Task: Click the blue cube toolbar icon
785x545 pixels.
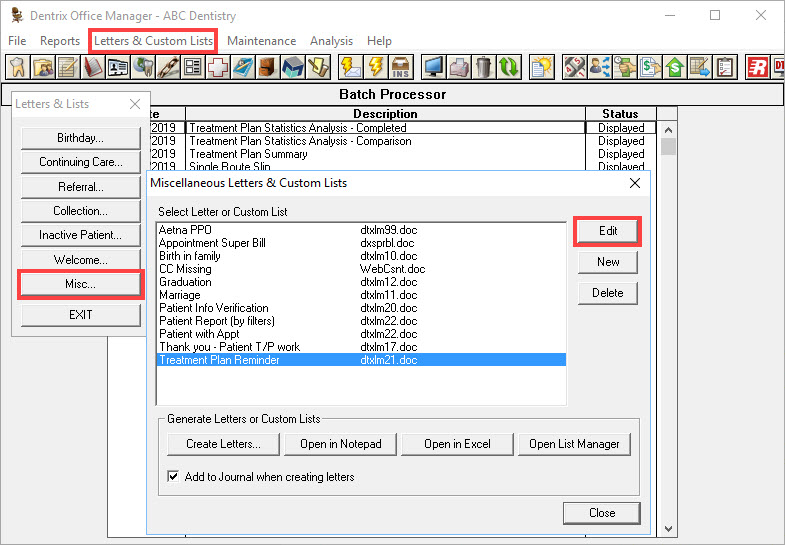Action: coord(293,67)
